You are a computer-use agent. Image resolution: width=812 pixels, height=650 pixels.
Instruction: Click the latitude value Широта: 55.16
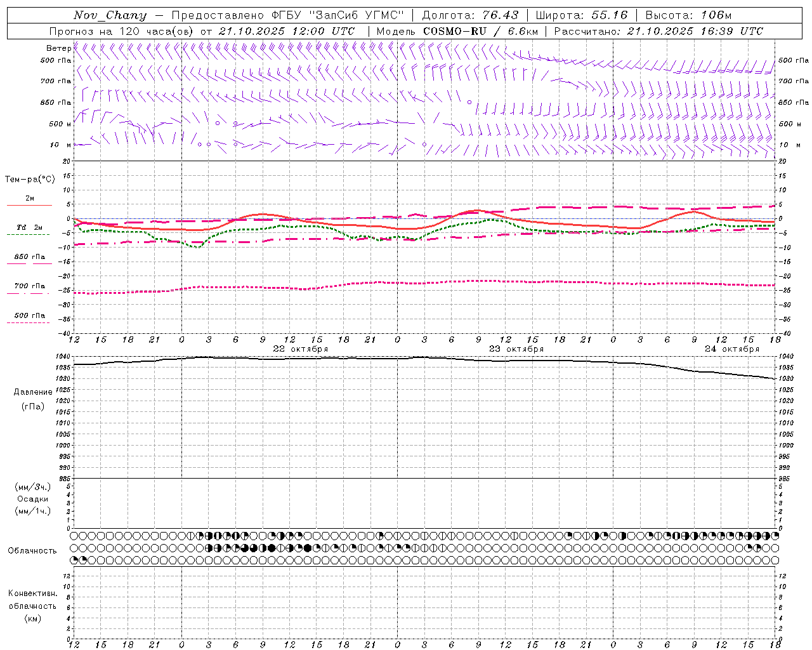pos(582,15)
